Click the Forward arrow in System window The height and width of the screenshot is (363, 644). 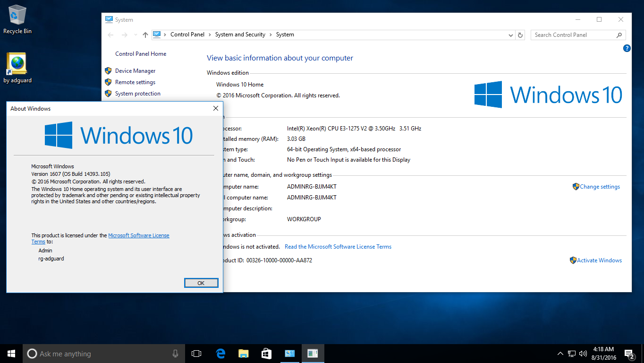(125, 35)
